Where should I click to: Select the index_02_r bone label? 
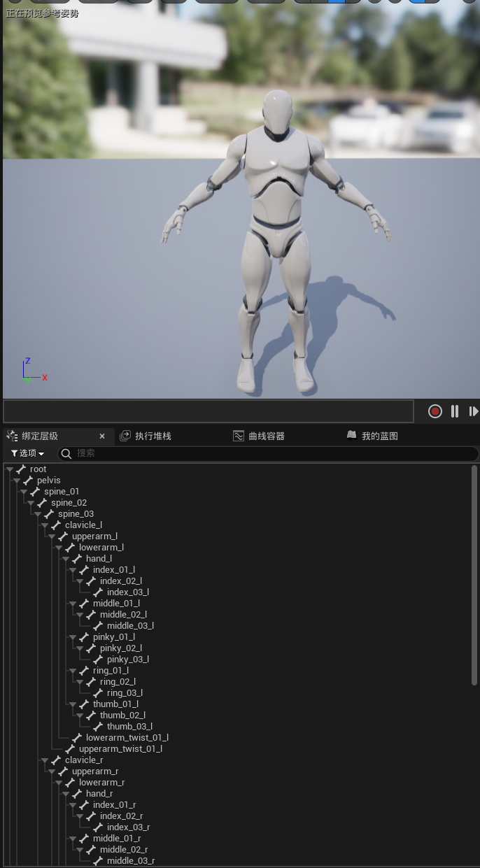[x=122, y=816]
